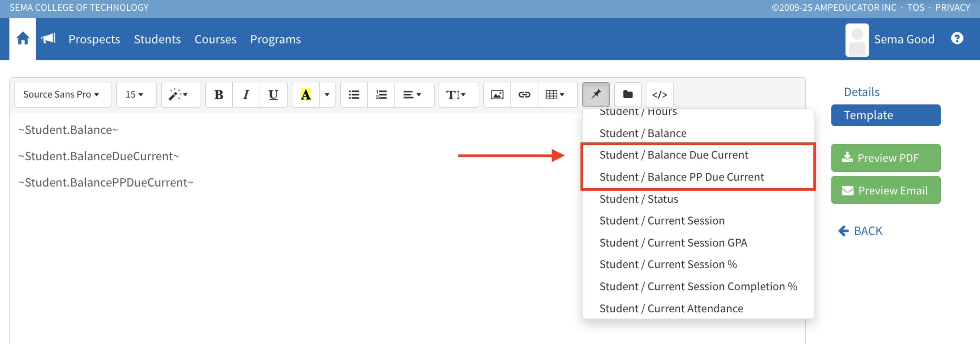
Task: Toggle underline formatting
Action: tap(273, 95)
